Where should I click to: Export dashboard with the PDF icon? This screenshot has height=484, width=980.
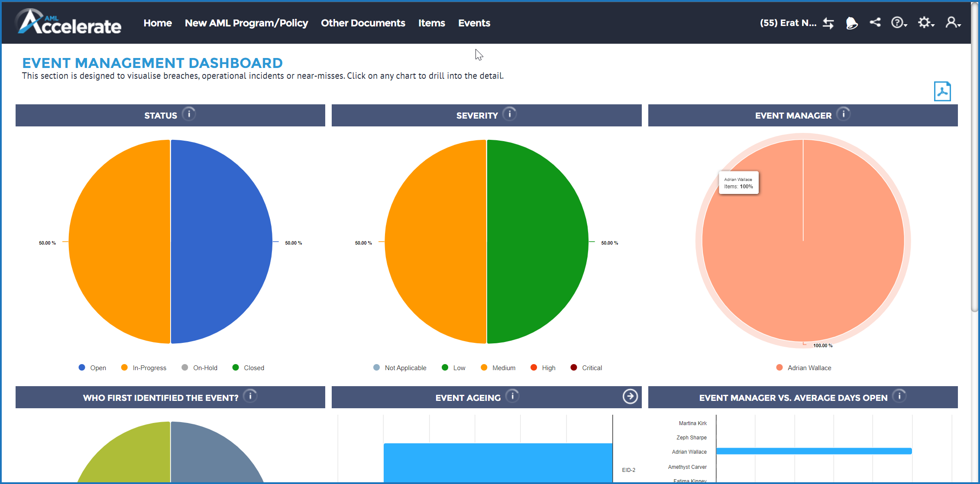click(x=942, y=91)
